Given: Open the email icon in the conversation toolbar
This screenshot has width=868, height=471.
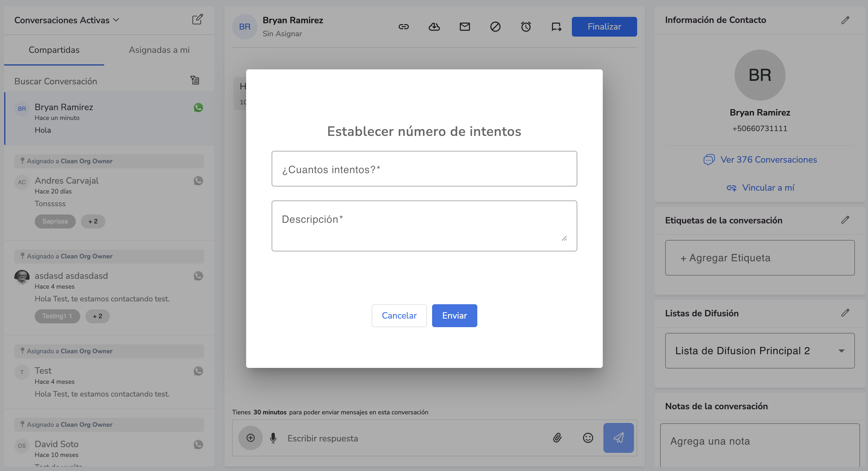Looking at the screenshot, I should (465, 27).
